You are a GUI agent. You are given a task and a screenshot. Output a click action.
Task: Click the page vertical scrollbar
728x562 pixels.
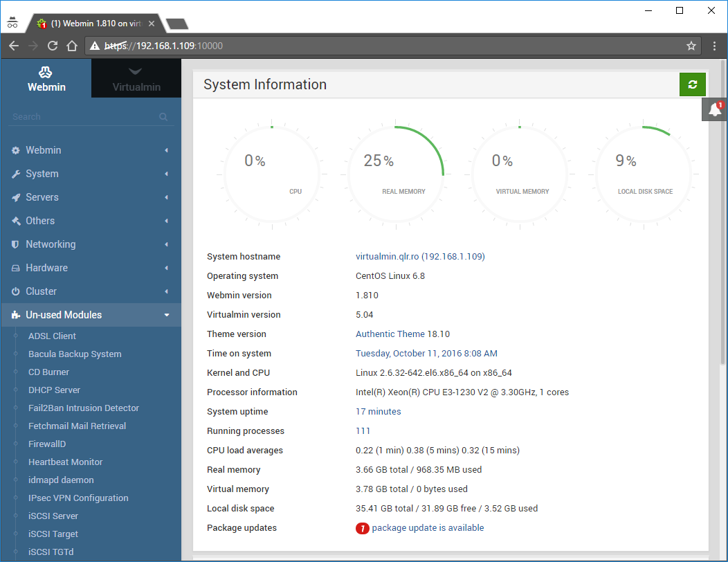pyautogui.click(x=723, y=212)
